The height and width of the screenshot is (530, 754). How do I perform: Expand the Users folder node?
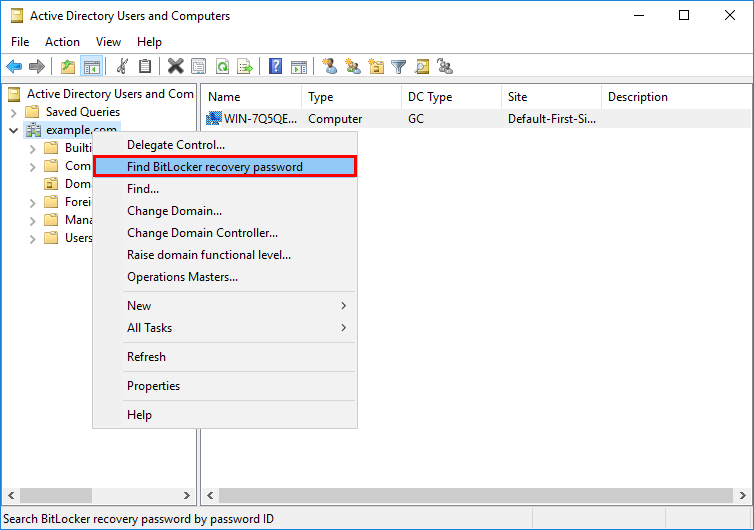point(32,239)
